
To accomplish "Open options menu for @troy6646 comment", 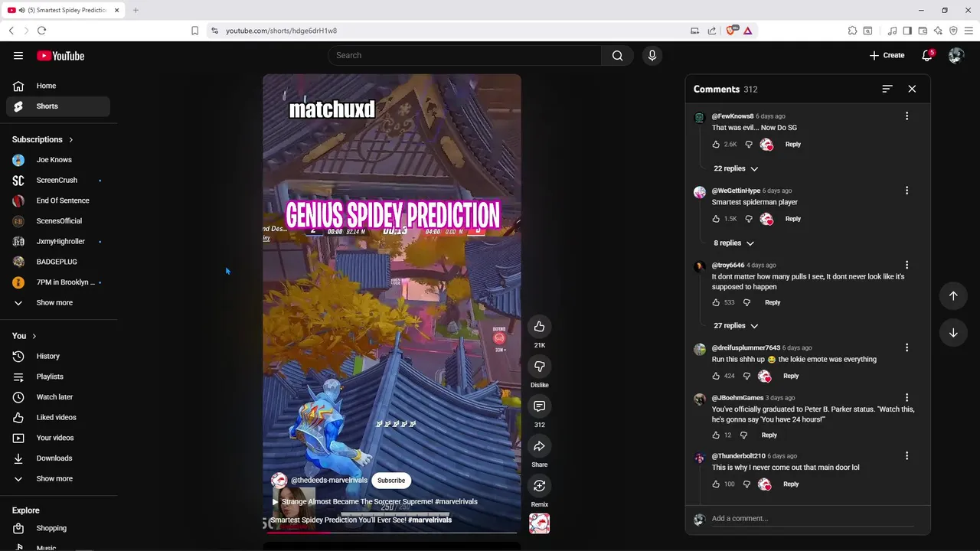I will click(906, 265).
